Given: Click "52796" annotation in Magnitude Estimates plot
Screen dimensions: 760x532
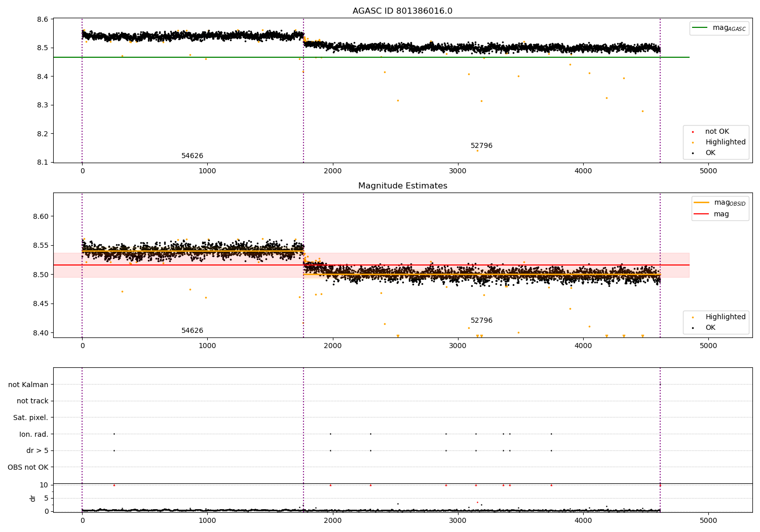Looking at the screenshot, I should pyautogui.click(x=481, y=321).
